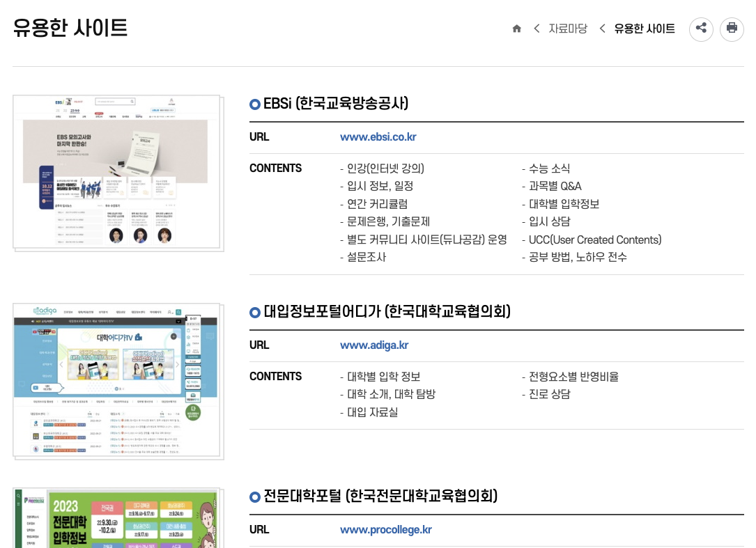
Task: Click 'UCC(User Created Contents)' item
Action: [x=592, y=240]
